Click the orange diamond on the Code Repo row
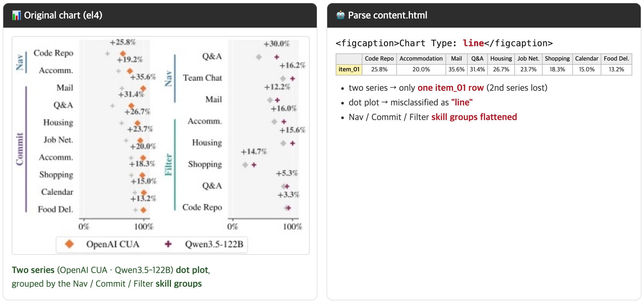 click(x=123, y=54)
